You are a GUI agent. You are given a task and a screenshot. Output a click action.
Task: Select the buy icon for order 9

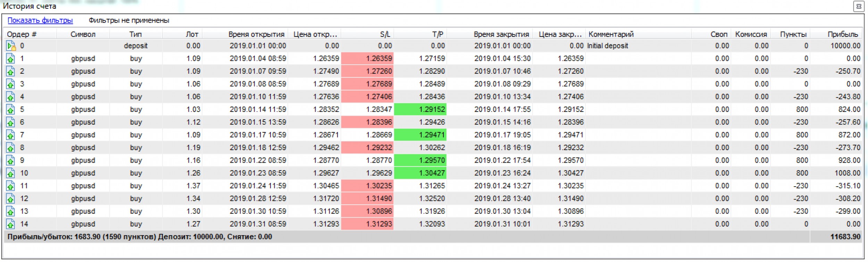coord(11,161)
